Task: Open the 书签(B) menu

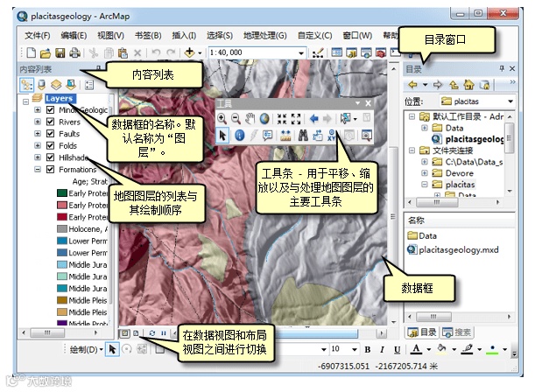Action: tap(148, 36)
